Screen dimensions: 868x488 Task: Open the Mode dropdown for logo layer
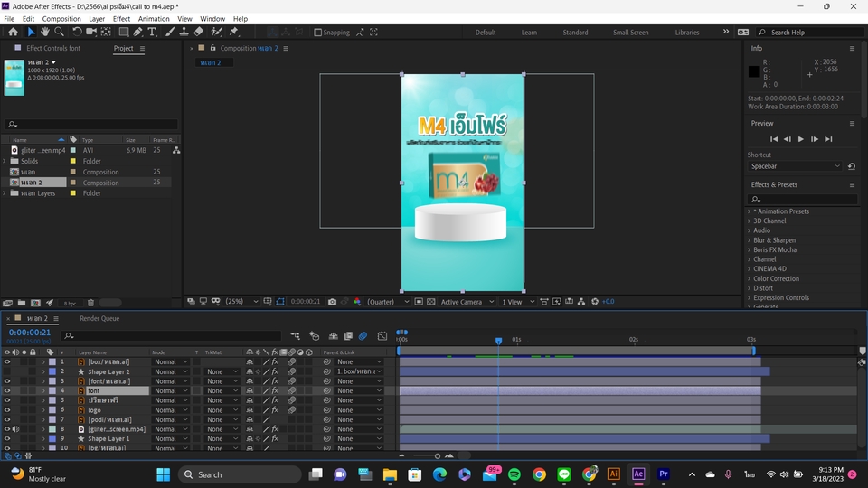click(x=171, y=410)
